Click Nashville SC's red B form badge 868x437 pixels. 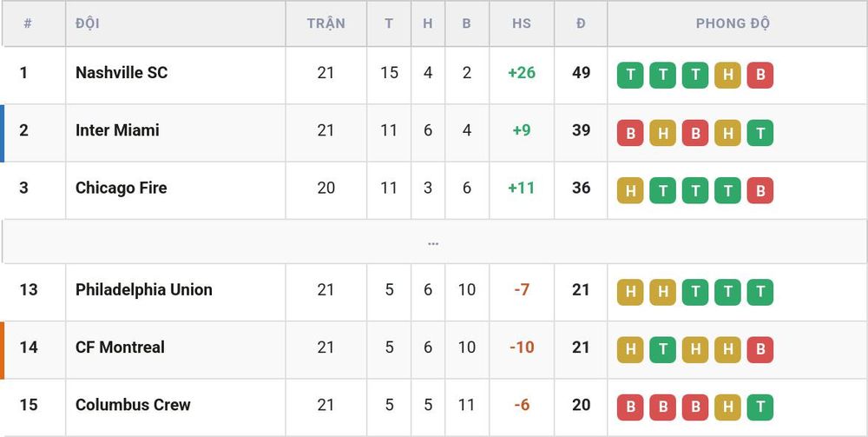pyautogui.click(x=760, y=76)
